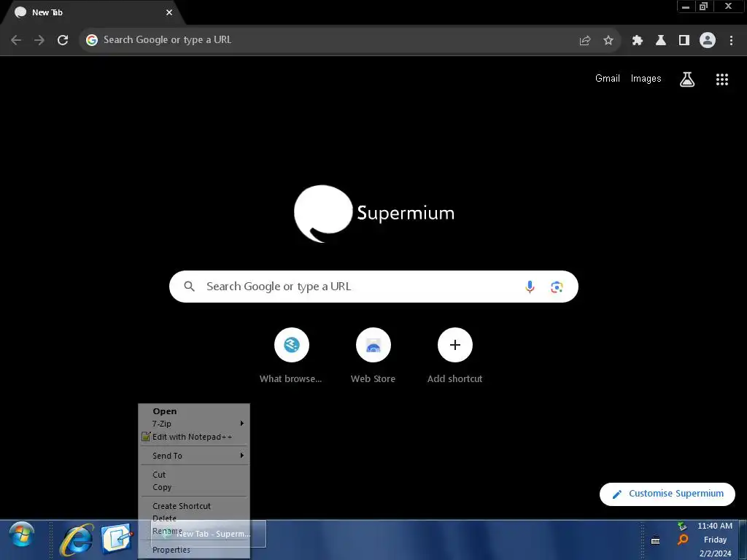
Task: Open Properties from context menu
Action: point(194,550)
